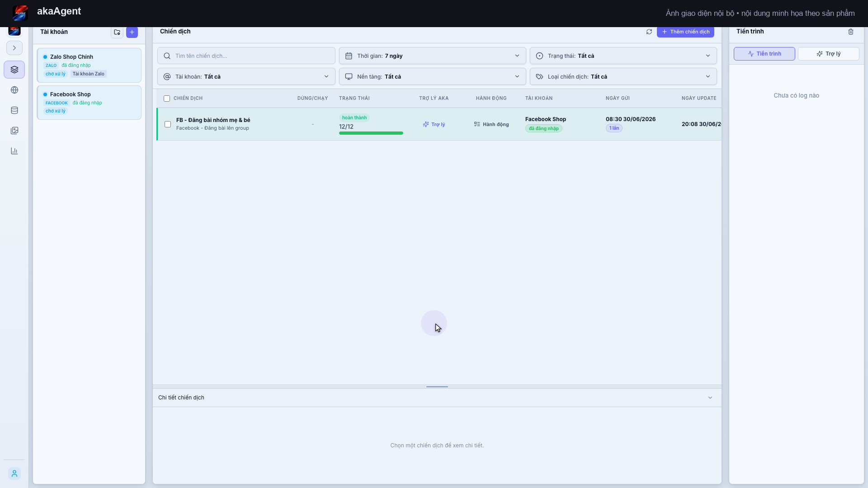
Task: Click TRẠNG THÁI column header
Action: tap(354, 99)
